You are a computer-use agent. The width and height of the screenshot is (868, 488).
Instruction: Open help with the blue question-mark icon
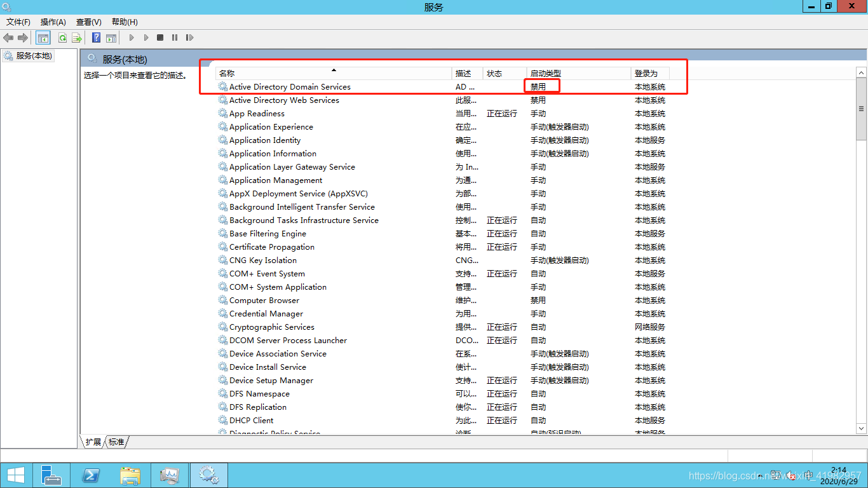(96, 38)
